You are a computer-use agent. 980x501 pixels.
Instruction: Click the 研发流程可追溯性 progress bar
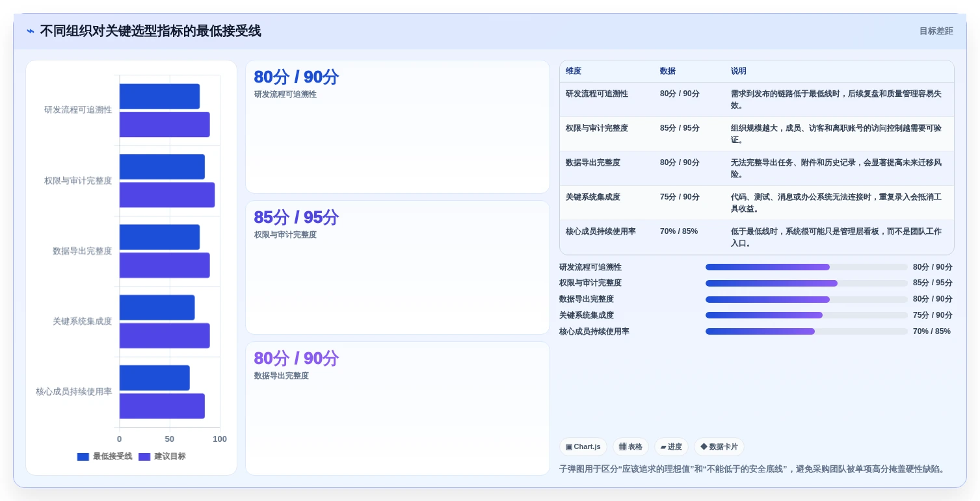806,267
